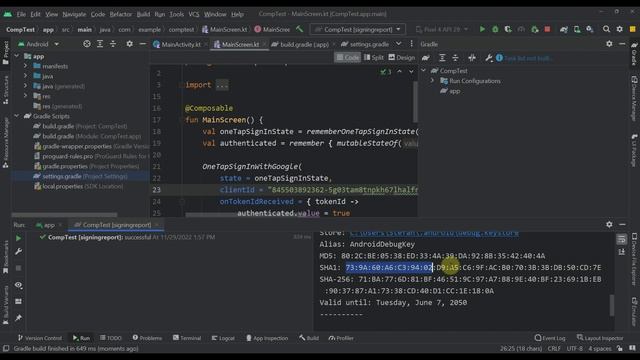Click Project panel horizontal scrollbar

pyautogui.click(x=64, y=215)
